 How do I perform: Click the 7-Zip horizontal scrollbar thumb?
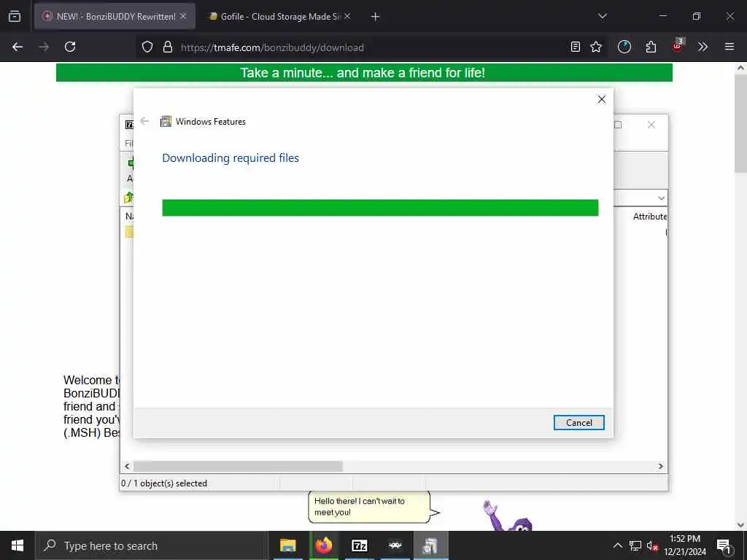pos(238,466)
